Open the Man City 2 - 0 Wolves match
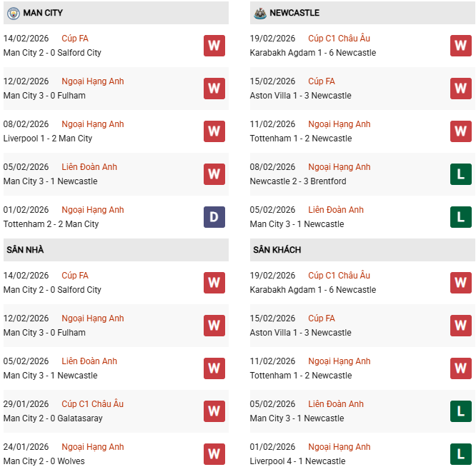Image resolution: width=476 pixels, height=472 pixels. click(44, 461)
